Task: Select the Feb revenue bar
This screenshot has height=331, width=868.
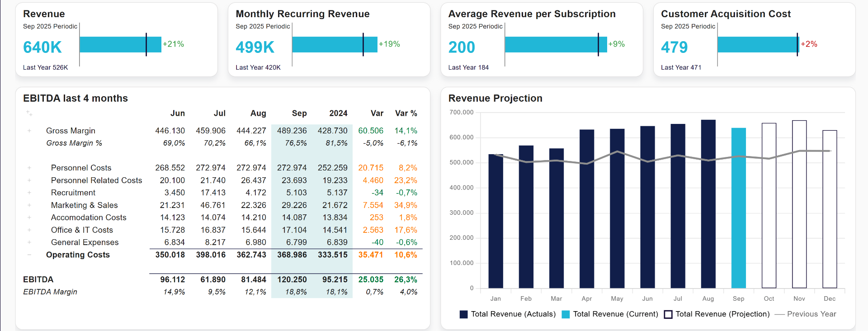Action: tap(526, 217)
